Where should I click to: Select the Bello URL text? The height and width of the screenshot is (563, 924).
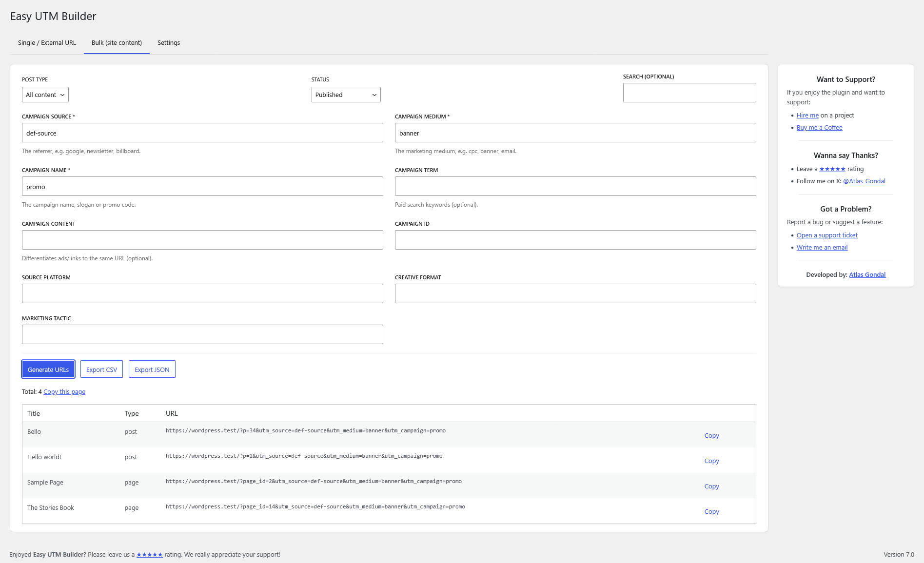tap(306, 431)
